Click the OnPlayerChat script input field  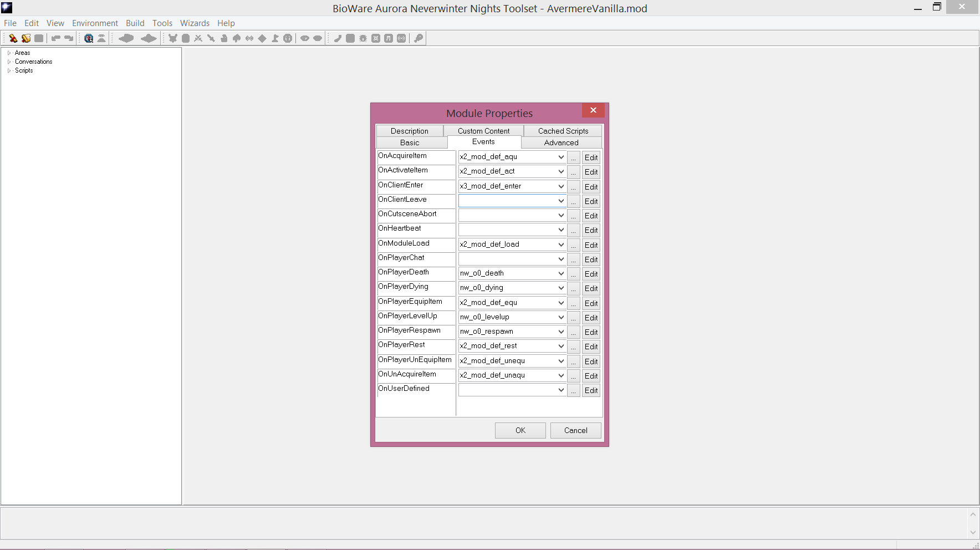pos(507,259)
